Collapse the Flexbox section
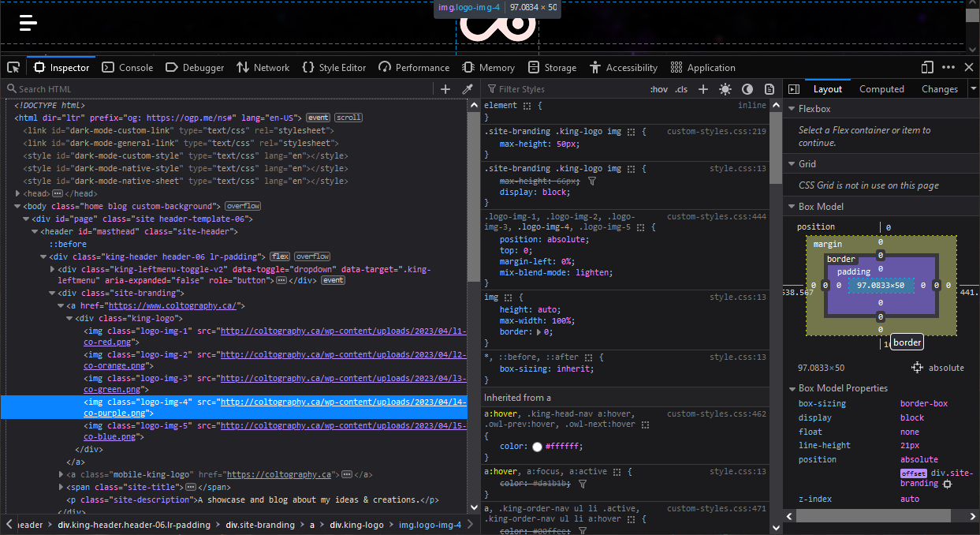 point(792,109)
